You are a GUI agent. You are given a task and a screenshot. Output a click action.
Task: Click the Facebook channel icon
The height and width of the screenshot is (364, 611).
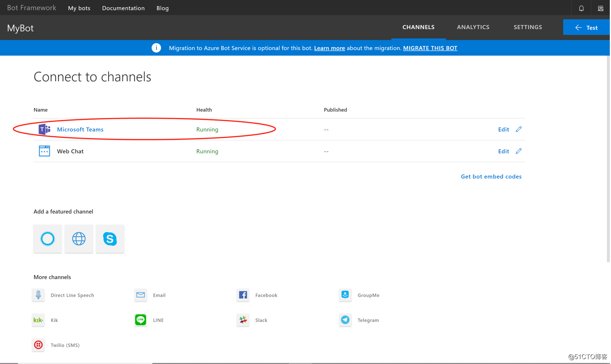[x=244, y=296]
